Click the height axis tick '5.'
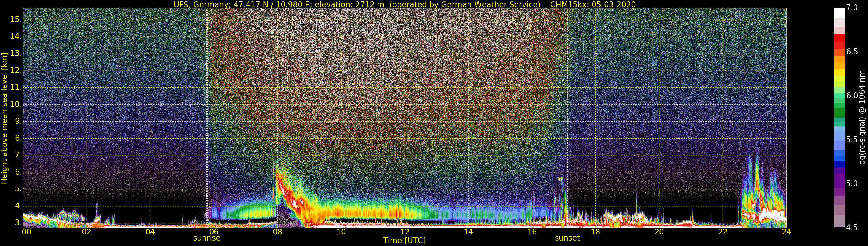This screenshot has height=246, width=868. tap(18, 189)
